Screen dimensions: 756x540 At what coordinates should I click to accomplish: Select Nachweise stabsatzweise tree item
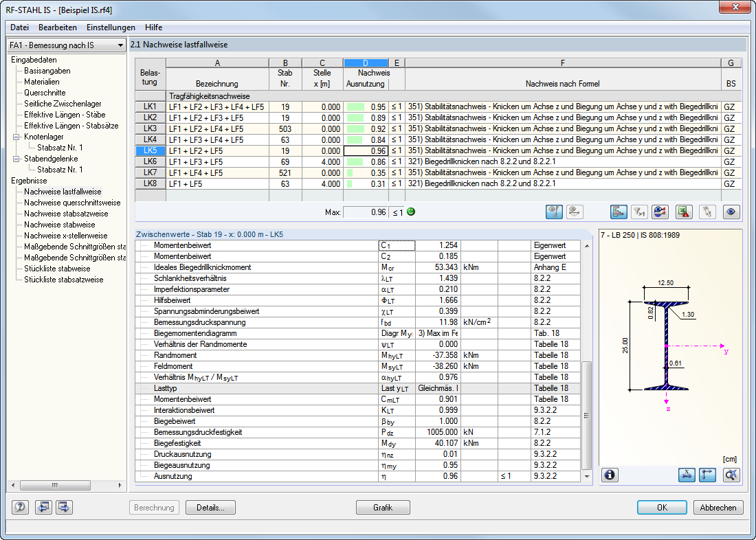[66, 214]
